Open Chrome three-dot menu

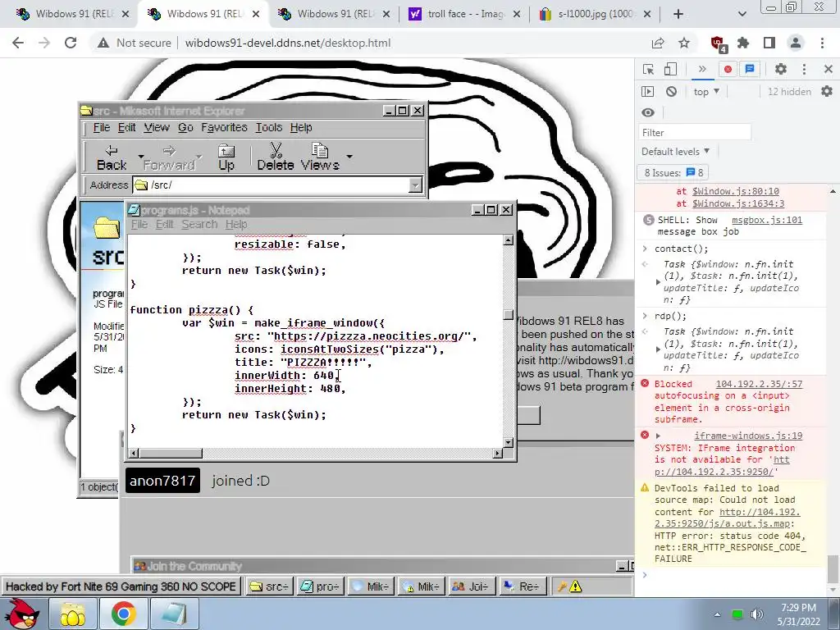(x=822, y=43)
